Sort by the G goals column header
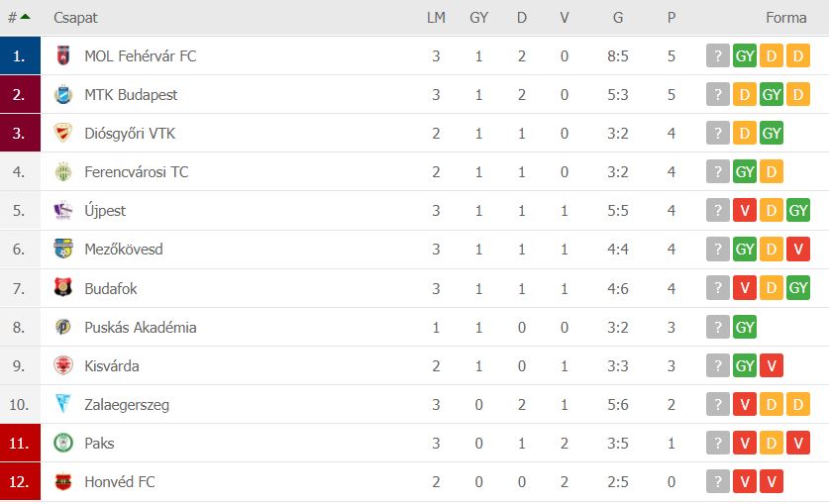 point(617,18)
